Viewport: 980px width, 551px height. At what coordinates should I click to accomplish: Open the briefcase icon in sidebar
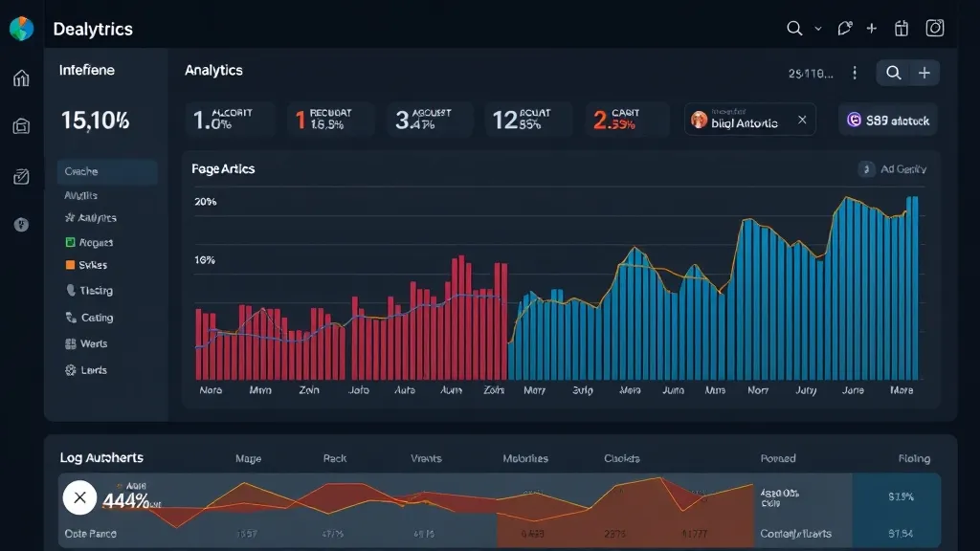pyautogui.click(x=21, y=126)
